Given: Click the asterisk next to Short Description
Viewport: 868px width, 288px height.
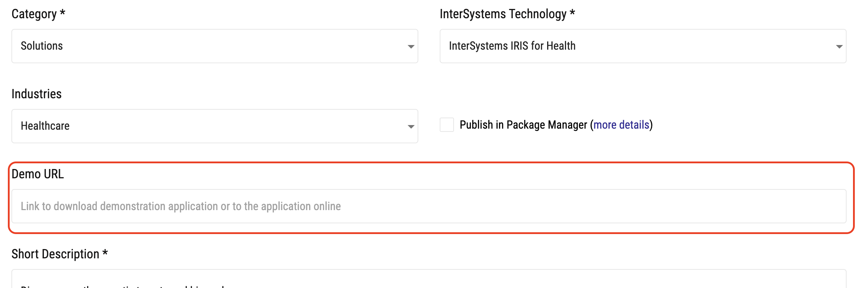Looking at the screenshot, I should [105, 252].
